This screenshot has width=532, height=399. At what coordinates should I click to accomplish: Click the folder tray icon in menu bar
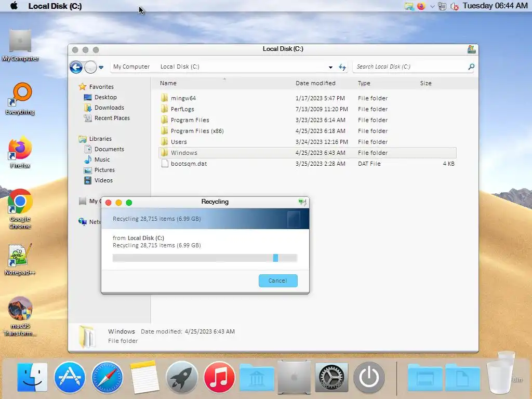coord(409,6)
